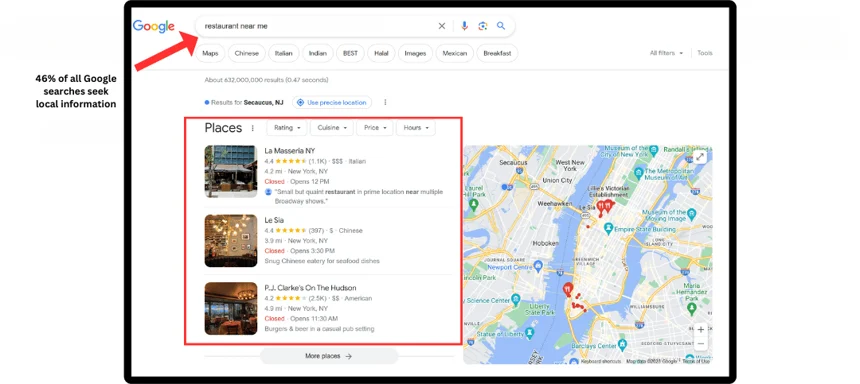Open the Le Sia listing title
The width and height of the screenshot is (860, 384).
(x=274, y=220)
